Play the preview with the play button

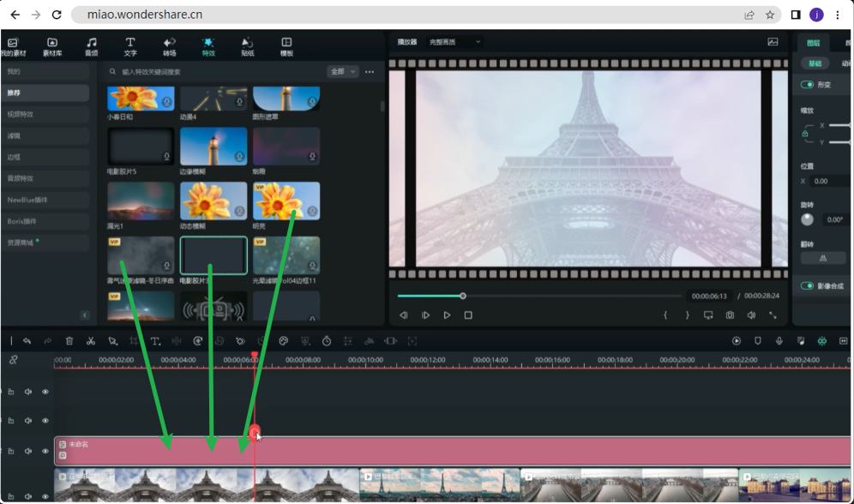click(447, 315)
